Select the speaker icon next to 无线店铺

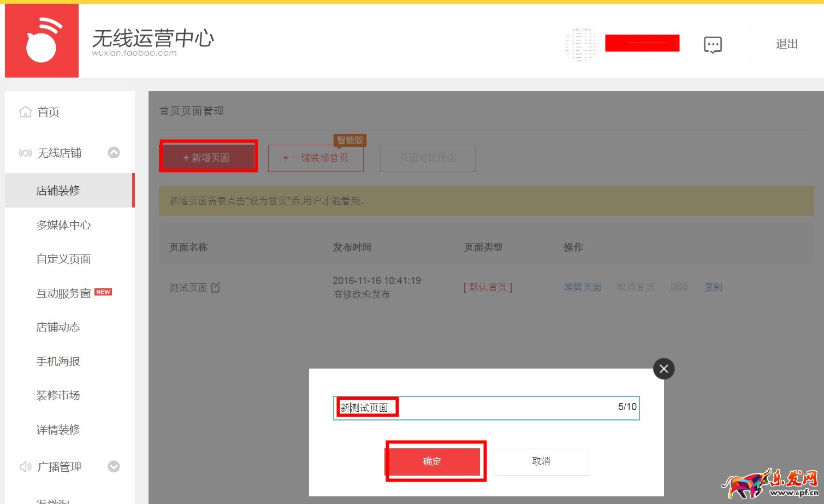pyautogui.click(x=25, y=153)
